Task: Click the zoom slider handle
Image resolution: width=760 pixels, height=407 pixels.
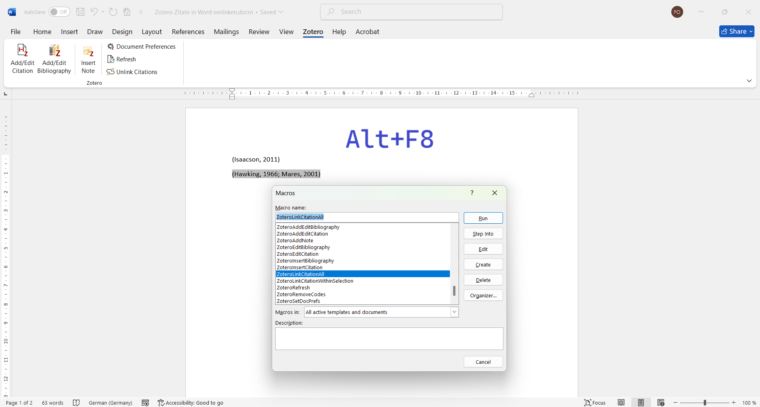Action: point(704,403)
